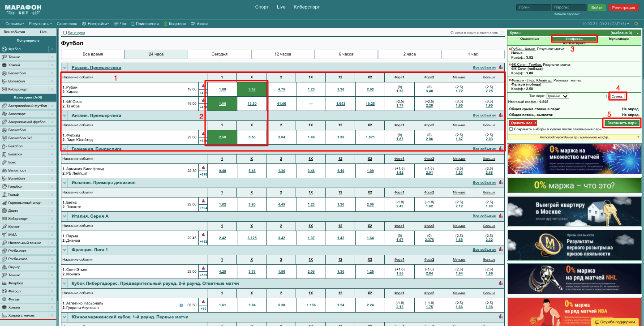Select the Сегодня time filter tab
644x326 pixels.
219,54
